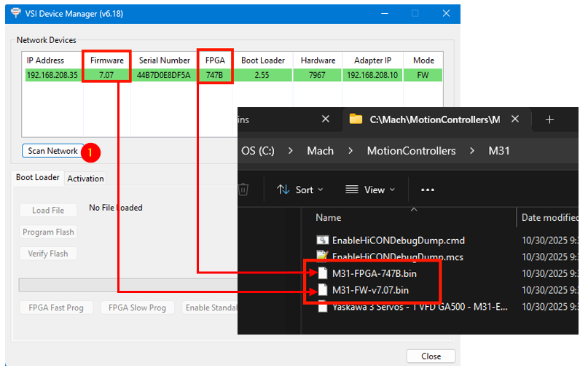This screenshot has width=588, height=371.
Task: Select the folder icon on the Explorer tab
Action: (356, 120)
